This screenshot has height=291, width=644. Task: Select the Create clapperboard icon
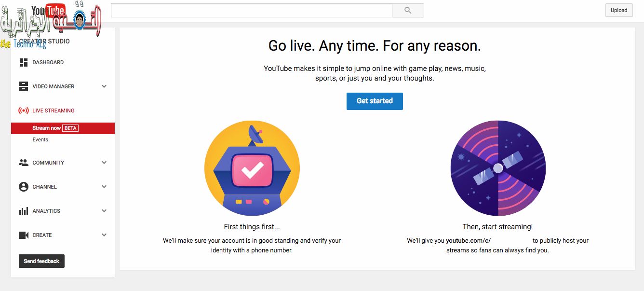[23, 235]
